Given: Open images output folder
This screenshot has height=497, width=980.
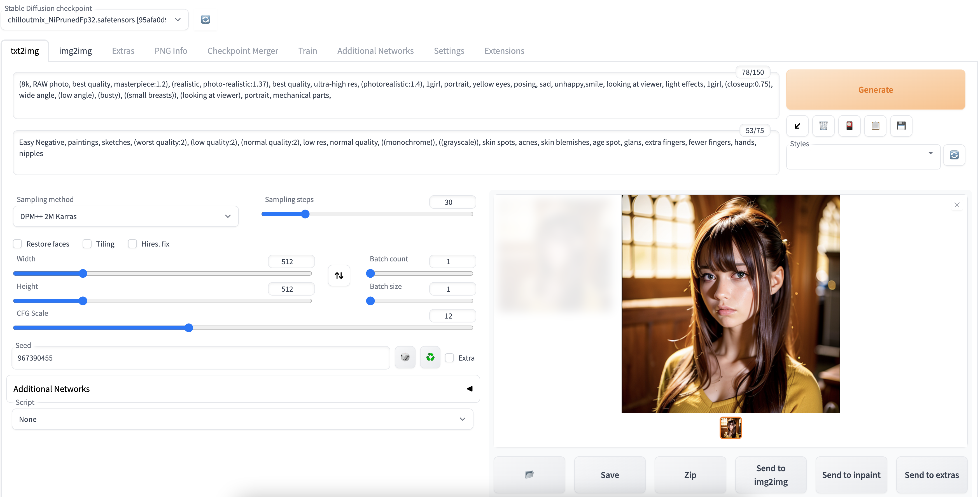Looking at the screenshot, I should point(529,475).
